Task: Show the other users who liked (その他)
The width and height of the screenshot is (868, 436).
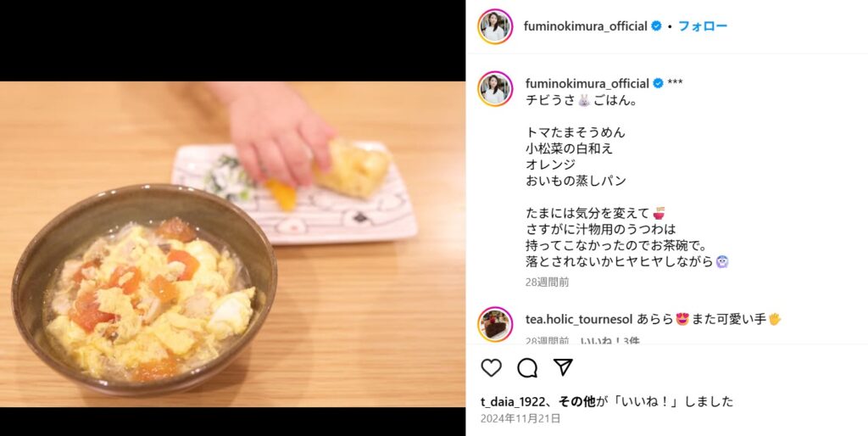Action: 576,402
